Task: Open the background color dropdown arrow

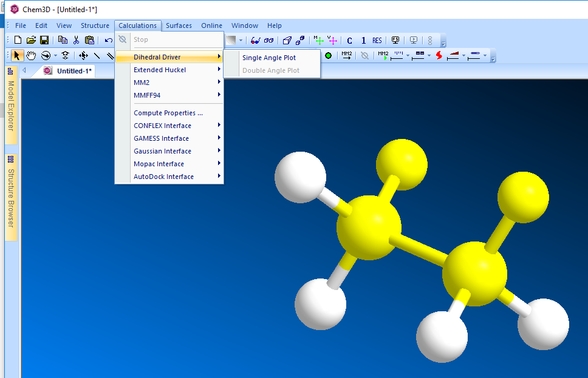Action: coord(241,41)
